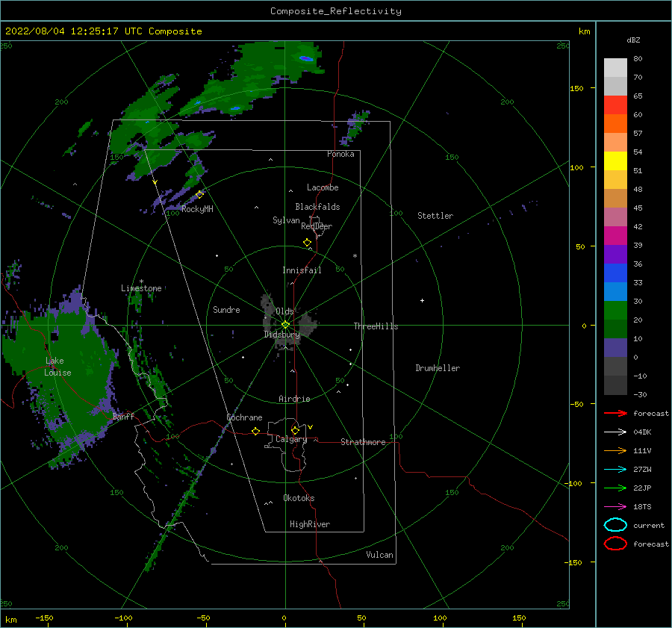Select the red 60-65 dBZ swatch

(x=615, y=105)
